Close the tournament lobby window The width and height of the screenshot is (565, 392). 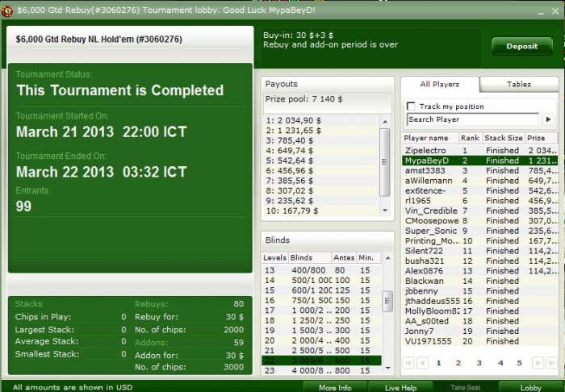(555, 11)
